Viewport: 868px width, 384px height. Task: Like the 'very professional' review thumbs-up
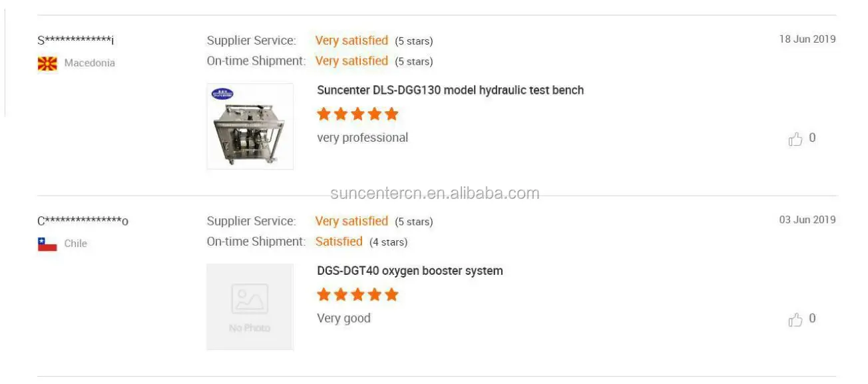[795, 139]
